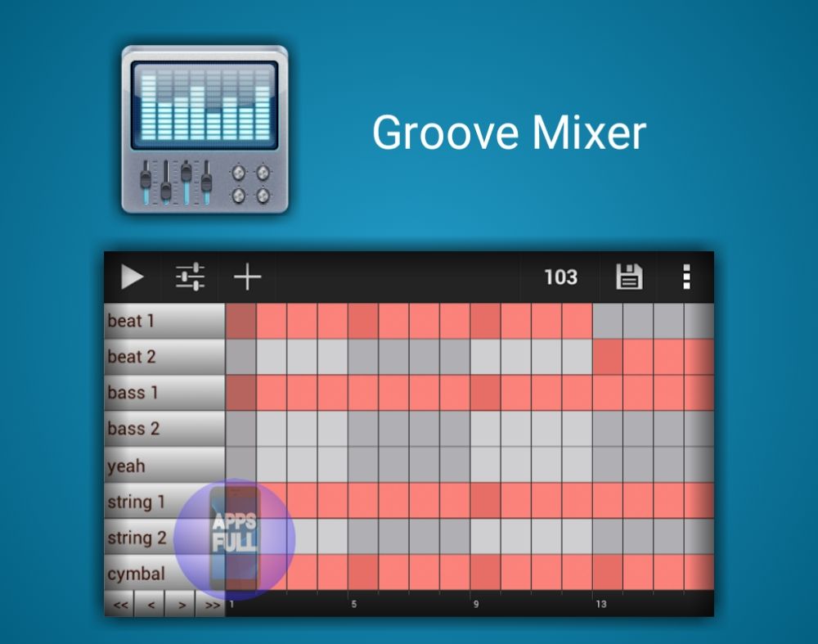Viewport: 818px width, 644px height.
Task: Enable string 2 cell at step 9
Action: click(486, 537)
